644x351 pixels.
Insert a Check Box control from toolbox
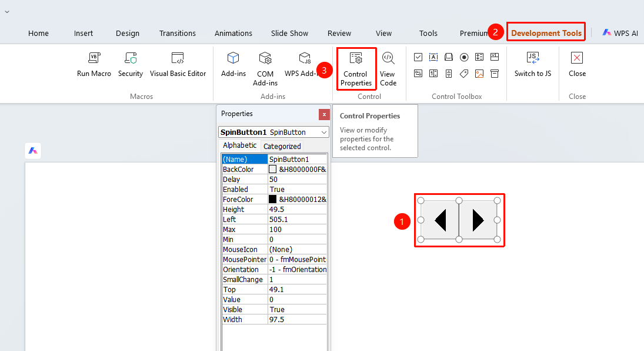pyautogui.click(x=418, y=57)
